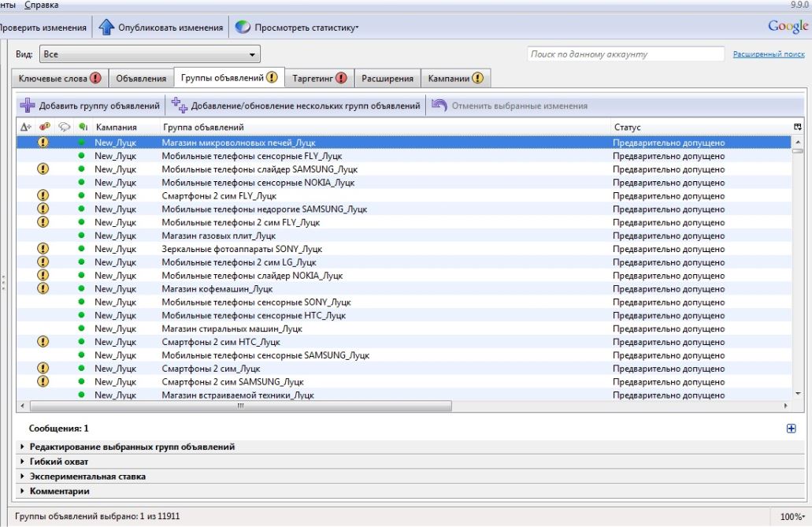Sort by the triangle-plus changes column icon
Image resolution: width=812 pixels, height=527 pixels.
[x=25, y=127]
